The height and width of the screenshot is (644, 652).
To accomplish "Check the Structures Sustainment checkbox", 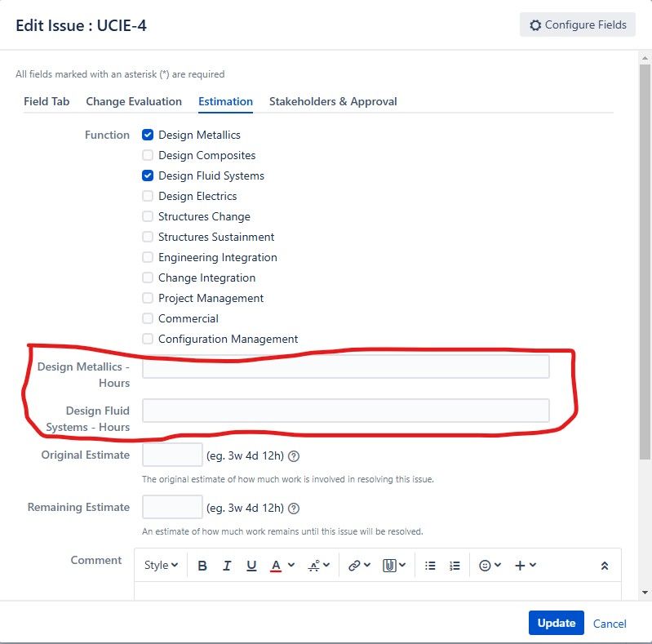I will click(x=148, y=237).
